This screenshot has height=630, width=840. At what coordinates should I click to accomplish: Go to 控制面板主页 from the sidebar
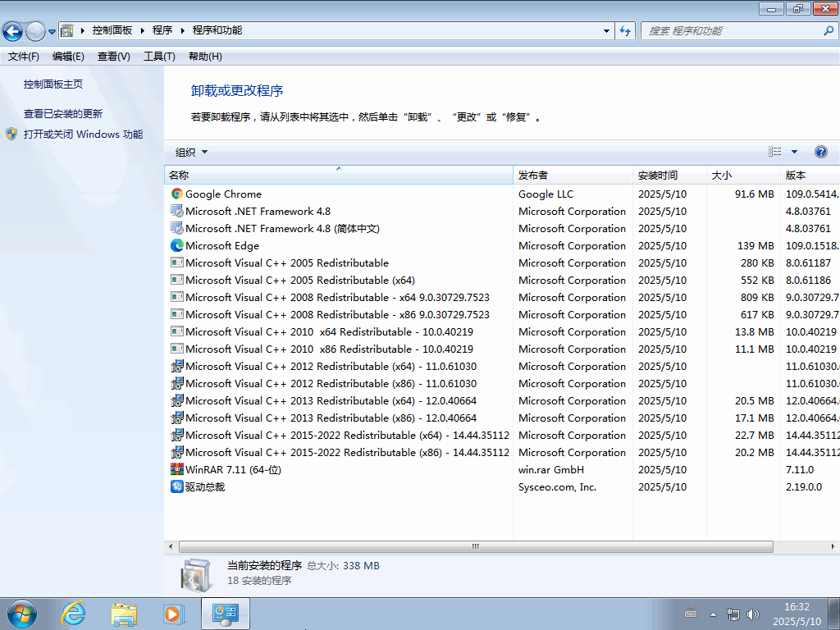click(x=52, y=83)
